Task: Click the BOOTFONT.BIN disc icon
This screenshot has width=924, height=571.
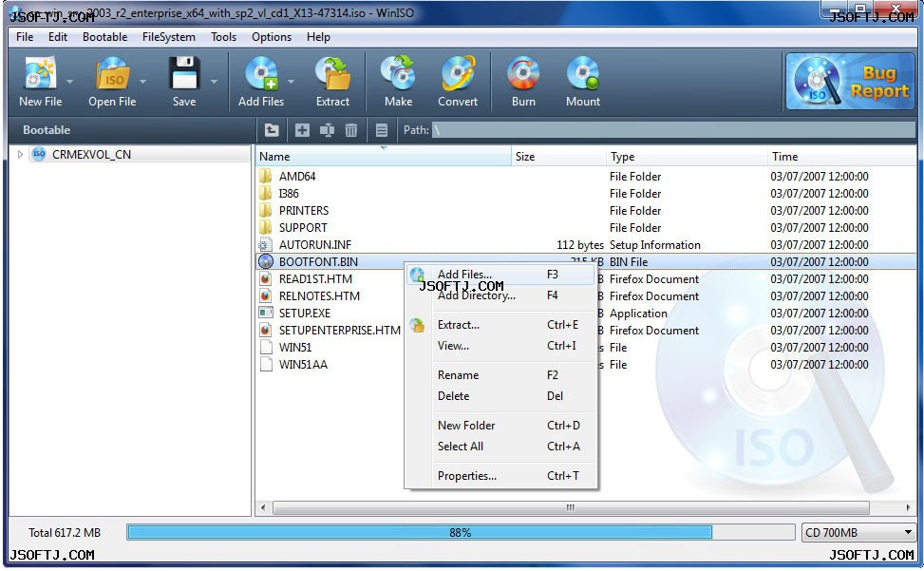Action: click(266, 261)
